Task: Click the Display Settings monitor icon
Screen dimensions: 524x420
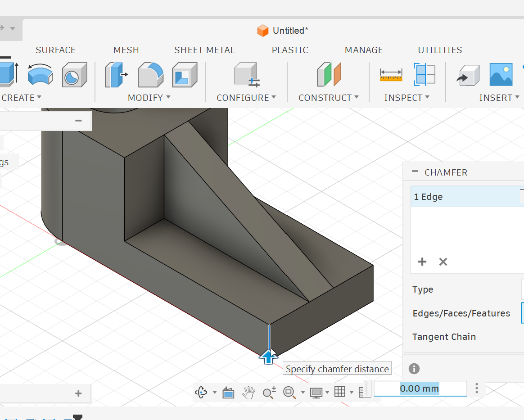Action: [x=316, y=393]
